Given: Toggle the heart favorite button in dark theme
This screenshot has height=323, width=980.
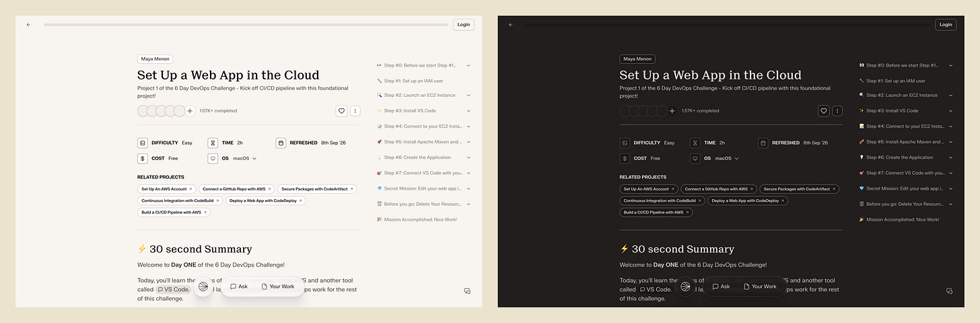Looking at the screenshot, I should point(824,111).
